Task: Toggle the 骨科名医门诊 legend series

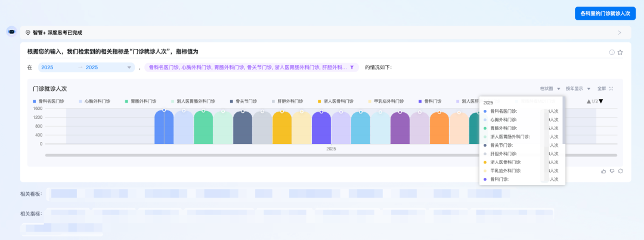Action: click(50, 101)
